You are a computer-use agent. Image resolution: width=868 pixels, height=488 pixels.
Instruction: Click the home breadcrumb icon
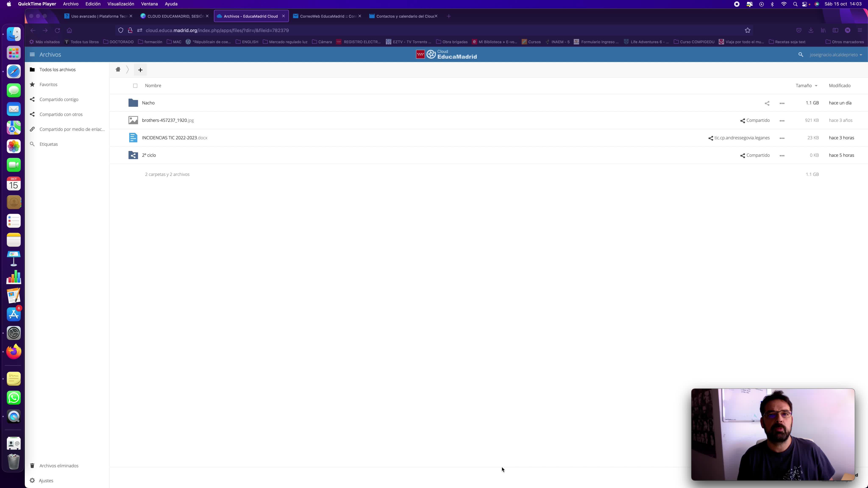118,69
